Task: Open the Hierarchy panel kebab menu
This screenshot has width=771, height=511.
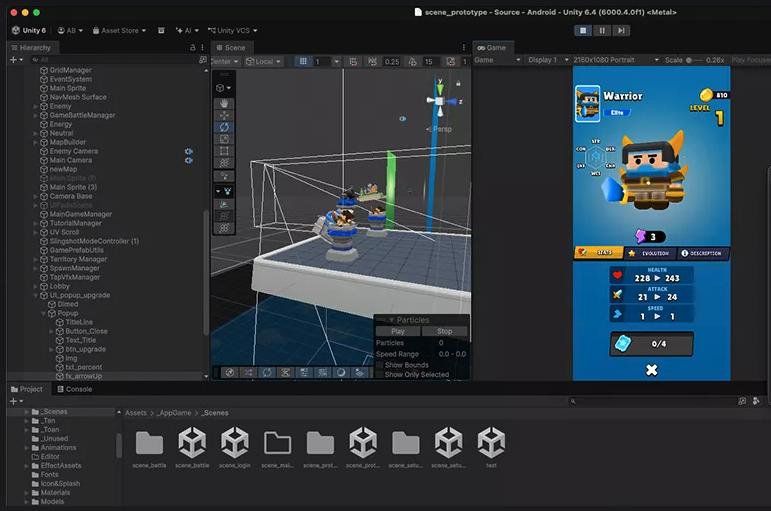Action: point(202,48)
